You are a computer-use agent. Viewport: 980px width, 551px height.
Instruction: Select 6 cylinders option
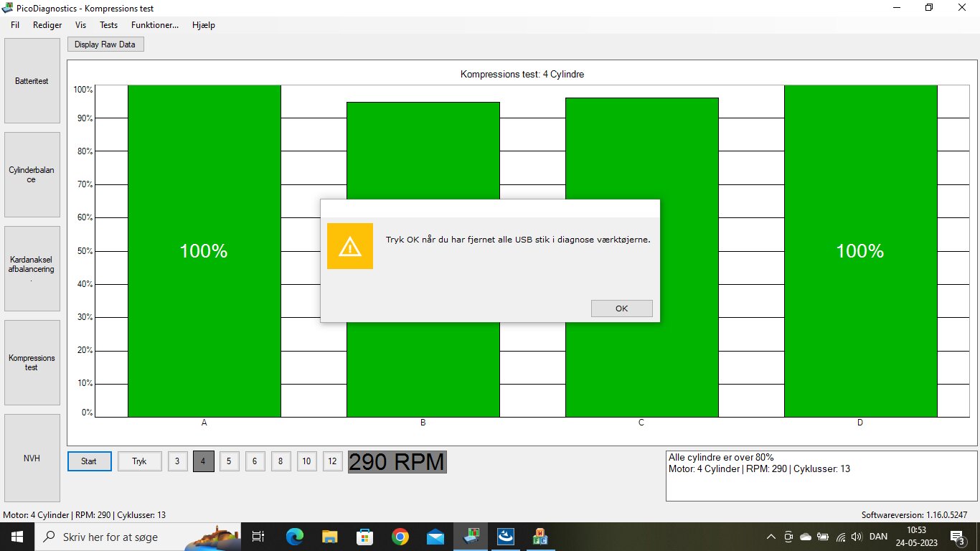[x=255, y=461]
